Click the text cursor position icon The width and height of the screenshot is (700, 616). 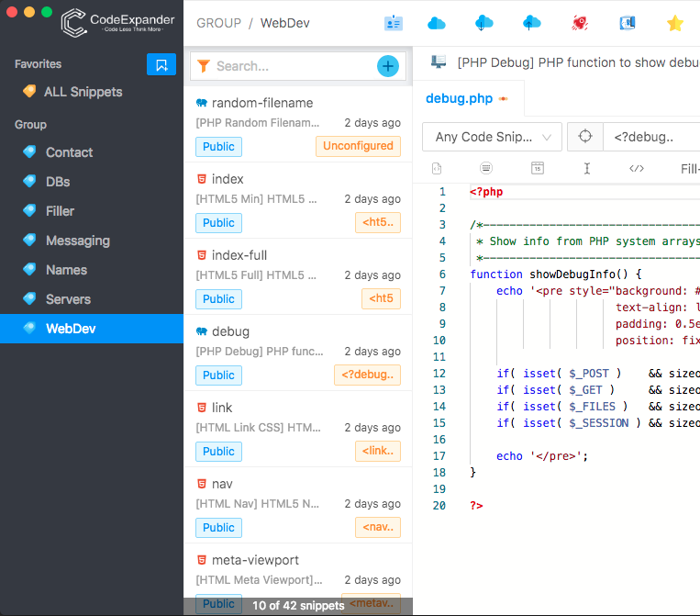click(x=587, y=168)
